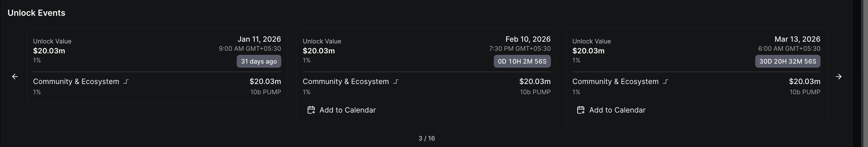The width and height of the screenshot is (868, 147).
Task: Open Community & Ecosystem label in Jan 11 card
Action: [x=76, y=82]
